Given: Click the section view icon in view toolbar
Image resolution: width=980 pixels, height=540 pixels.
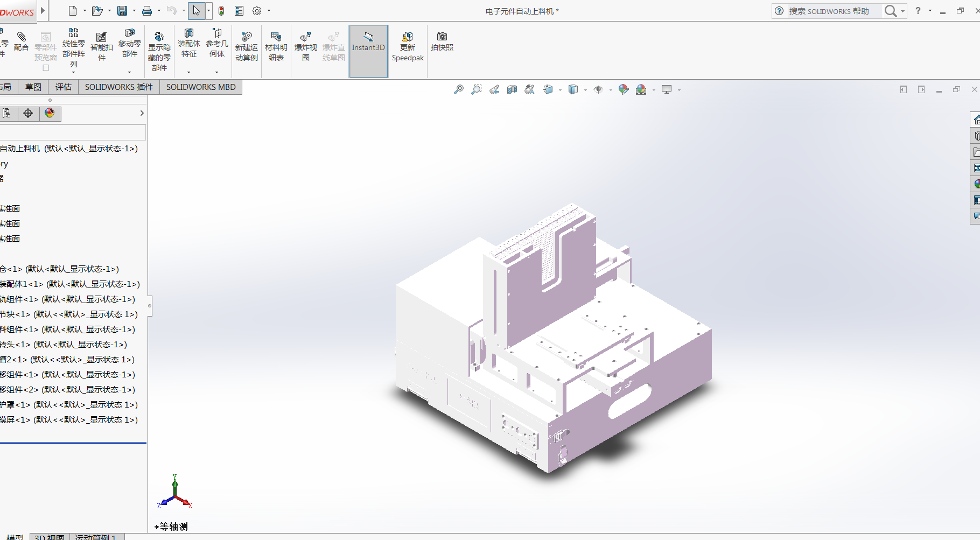Looking at the screenshot, I should (512, 89).
